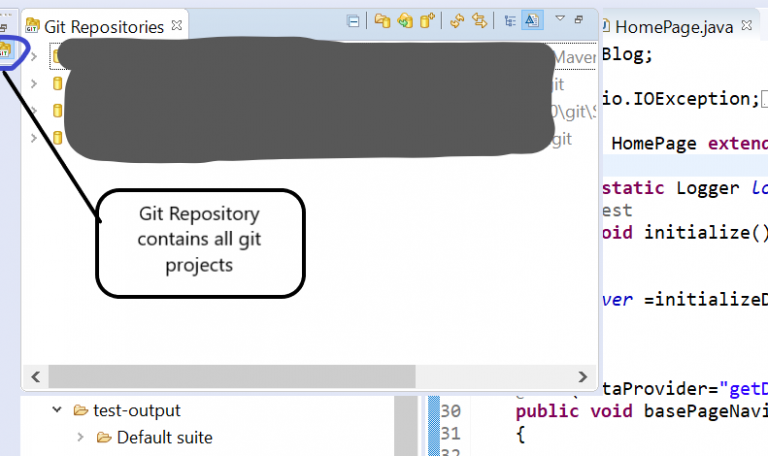Close the HomePage.java editor tab

point(747,25)
